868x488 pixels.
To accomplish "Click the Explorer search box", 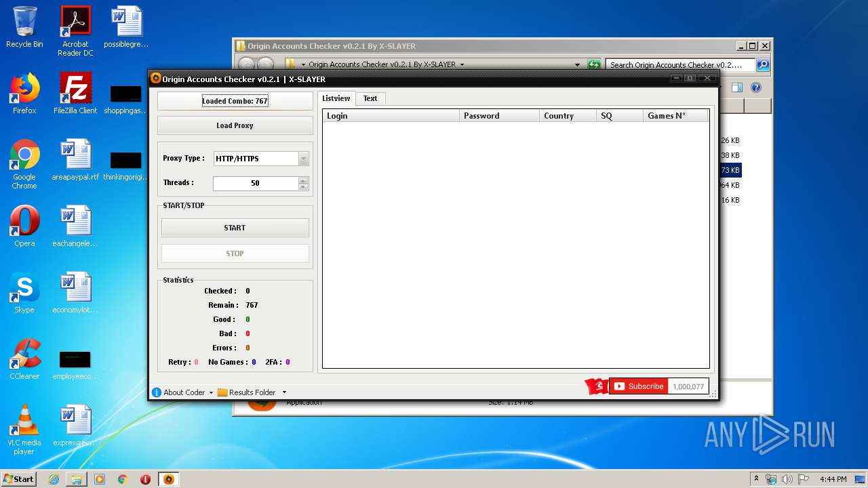I will point(679,65).
